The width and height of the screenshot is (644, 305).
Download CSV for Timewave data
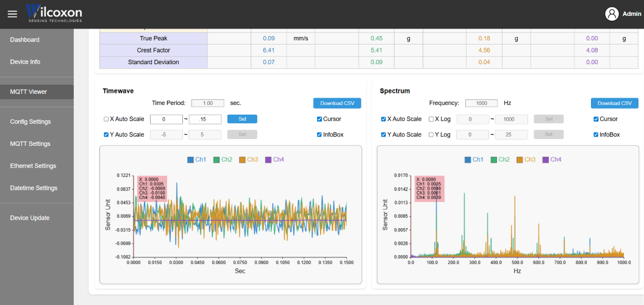click(337, 103)
